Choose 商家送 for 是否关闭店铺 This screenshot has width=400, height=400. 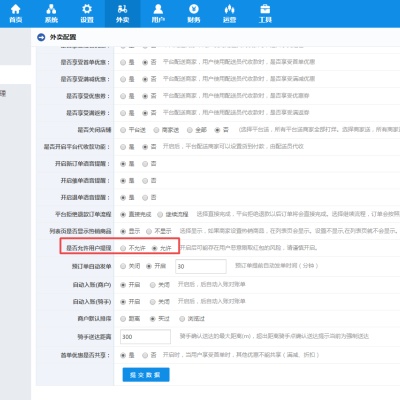156,130
